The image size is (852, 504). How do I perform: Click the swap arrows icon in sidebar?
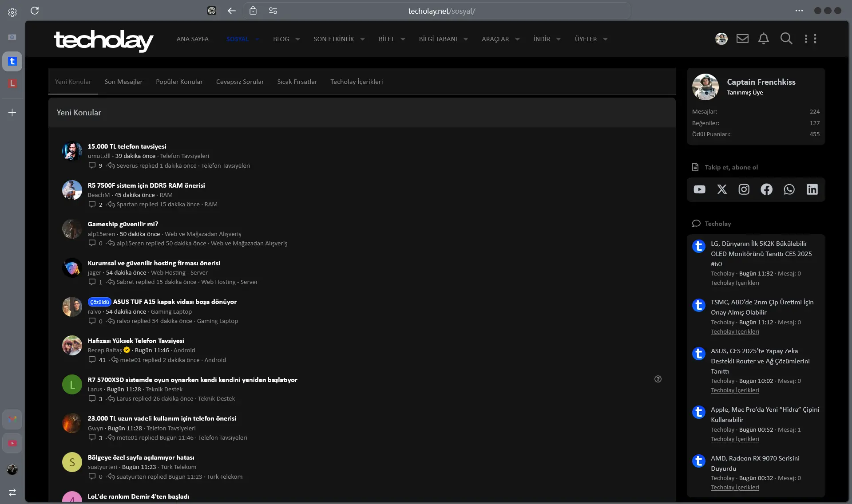12,492
